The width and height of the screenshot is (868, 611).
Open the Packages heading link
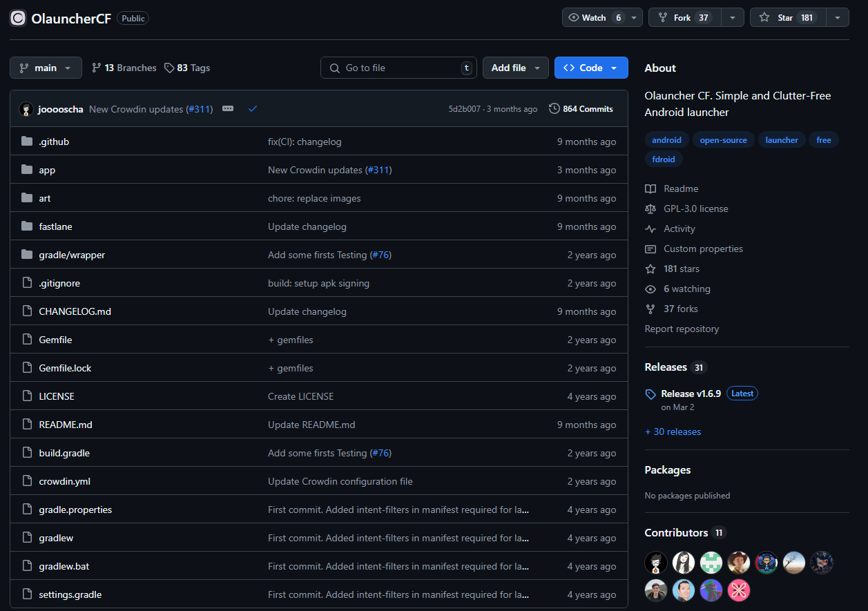(668, 470)
